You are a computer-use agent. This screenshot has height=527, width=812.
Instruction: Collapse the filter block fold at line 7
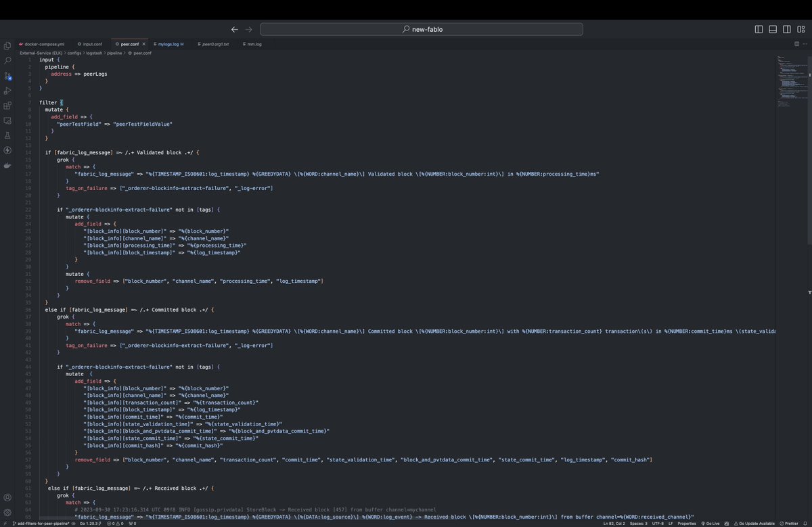35,102
